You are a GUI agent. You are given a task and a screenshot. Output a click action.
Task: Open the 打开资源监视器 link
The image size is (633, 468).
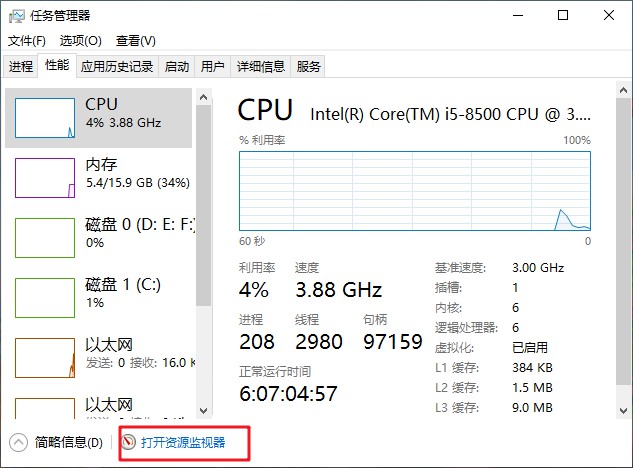point(183,442)
